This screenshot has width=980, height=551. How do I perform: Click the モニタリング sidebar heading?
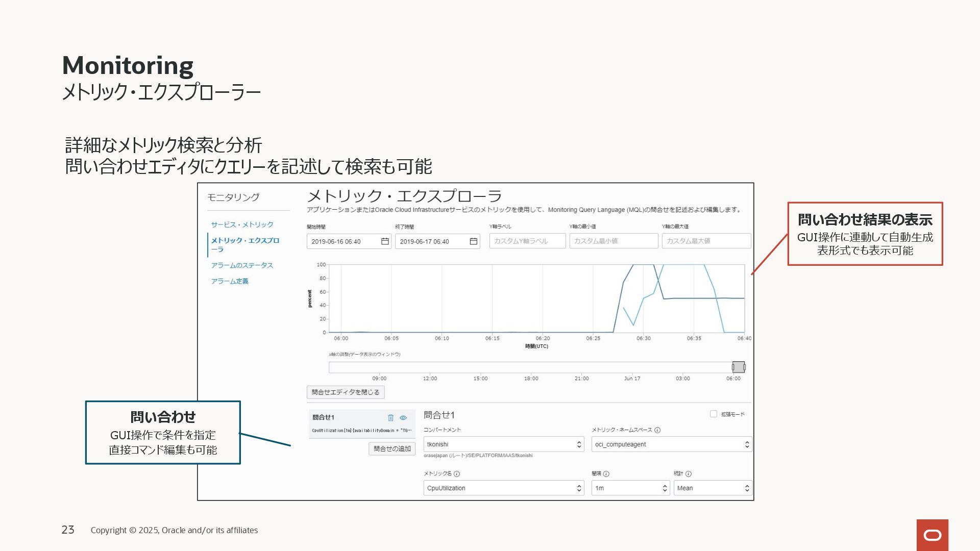(x=233, y=197)
